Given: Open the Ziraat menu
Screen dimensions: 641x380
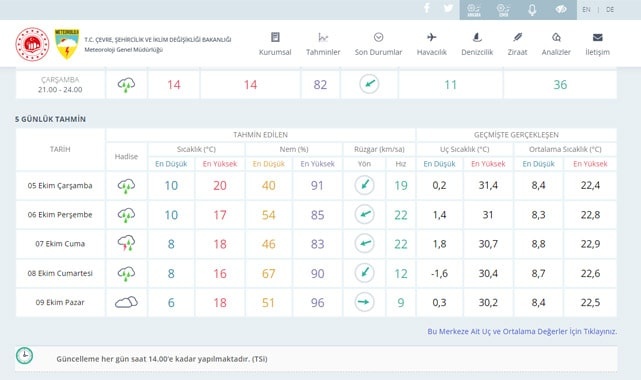Looking at the screenshot, I should pyautogui.click(x=518, y=44).
